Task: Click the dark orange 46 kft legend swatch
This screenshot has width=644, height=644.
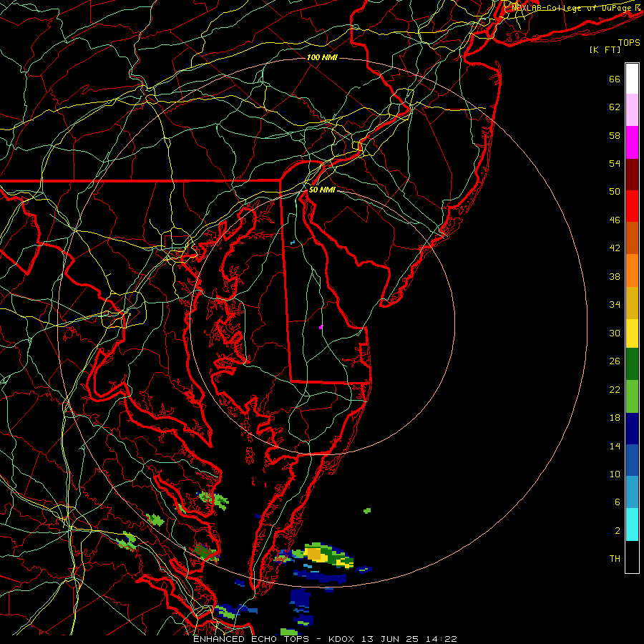Action: point(632,238)
